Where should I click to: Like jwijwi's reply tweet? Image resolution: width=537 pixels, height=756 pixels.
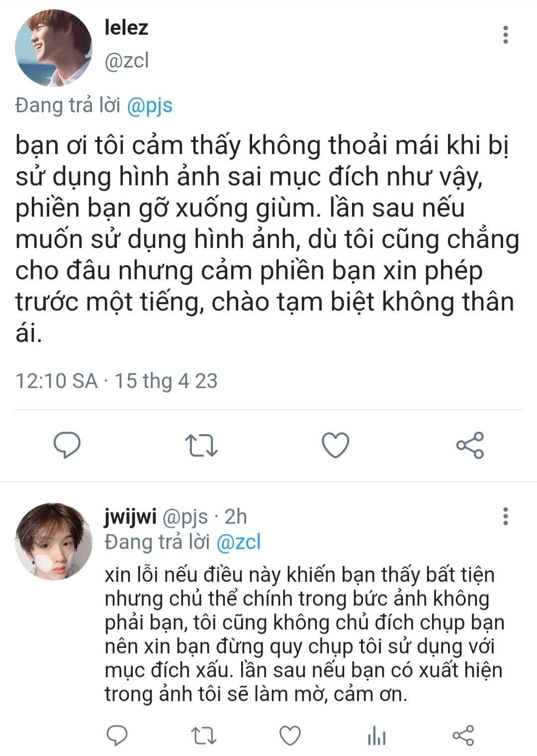(290, 736)
